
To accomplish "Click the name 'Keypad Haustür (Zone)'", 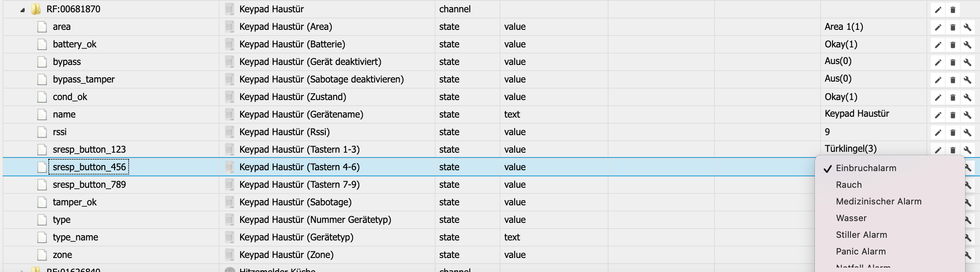I will (x=286, y=255).
